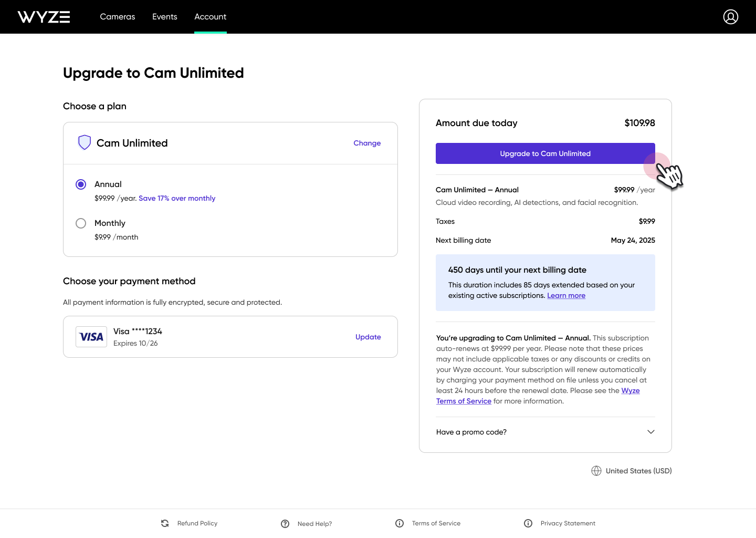
Task: Open the Cameras tab
Action: 118,17
